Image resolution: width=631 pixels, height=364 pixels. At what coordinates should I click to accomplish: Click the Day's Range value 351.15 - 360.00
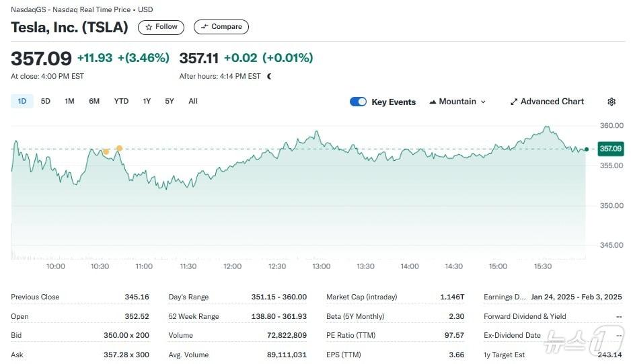click(x=279, y=297)
